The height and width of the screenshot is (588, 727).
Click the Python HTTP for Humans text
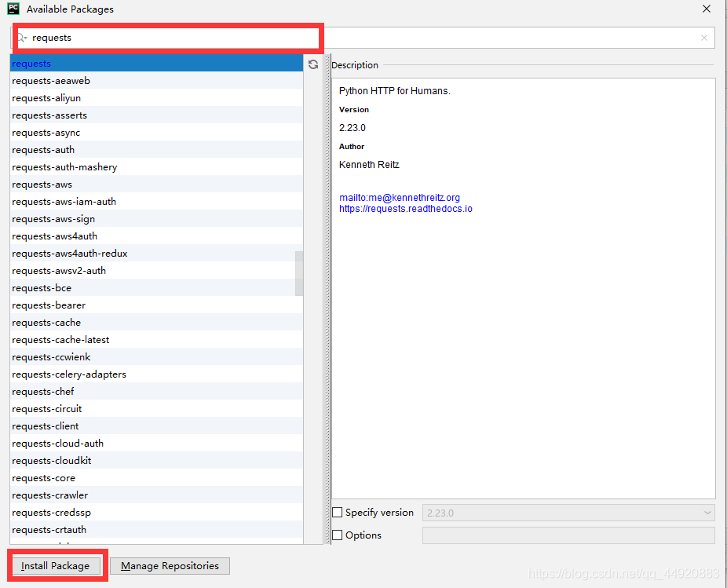click(x=395, y=91)
